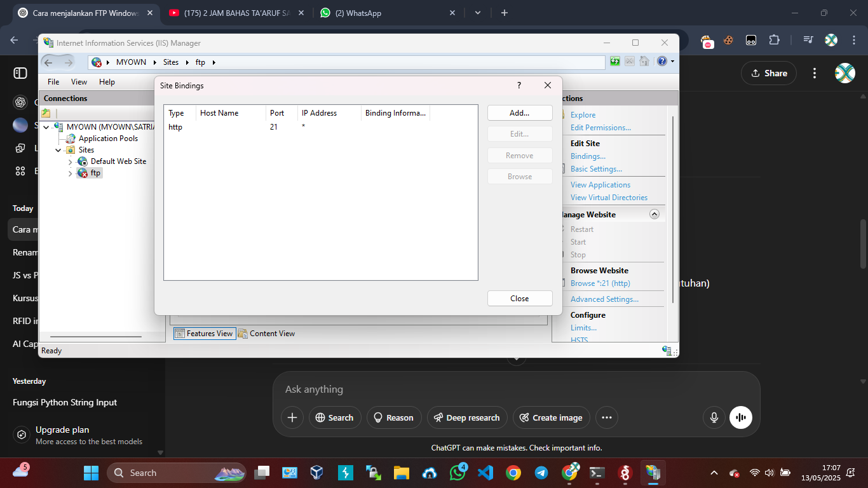Click Browse *:21 (http) link
This screenshot has height=488, width=868.
click(x=600, y=283)
